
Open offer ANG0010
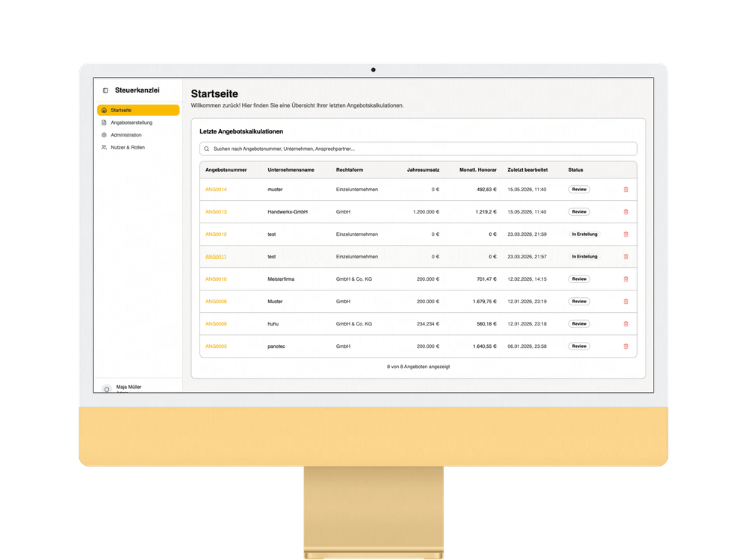[x=216, y=279]
